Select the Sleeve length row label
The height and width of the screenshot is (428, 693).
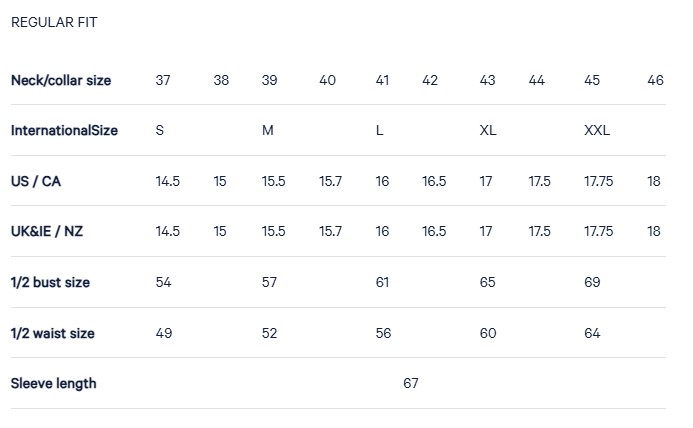click(x=53, y=383)
